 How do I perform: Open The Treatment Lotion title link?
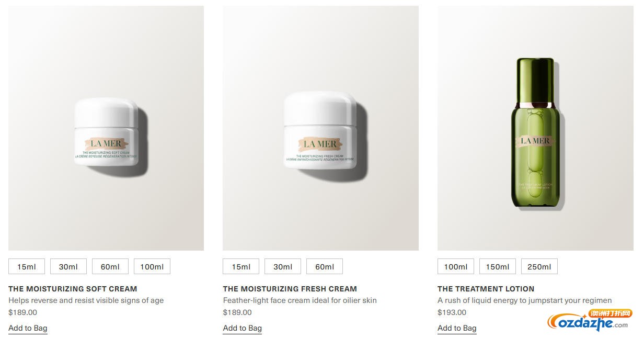[x=486, y=288]
